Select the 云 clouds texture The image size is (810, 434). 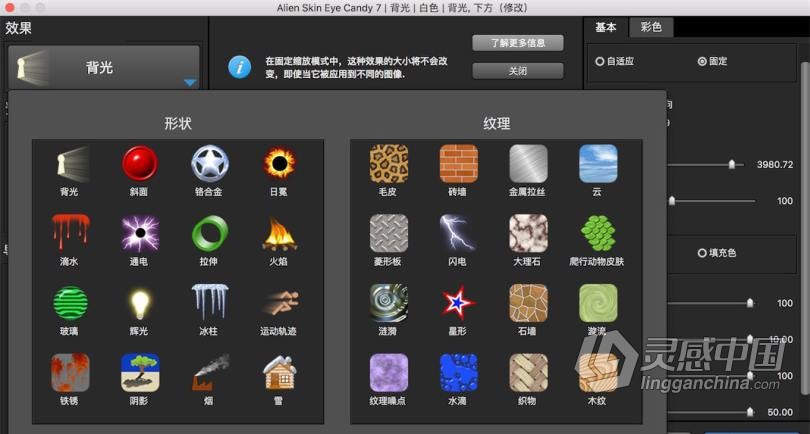click(598, 164)
